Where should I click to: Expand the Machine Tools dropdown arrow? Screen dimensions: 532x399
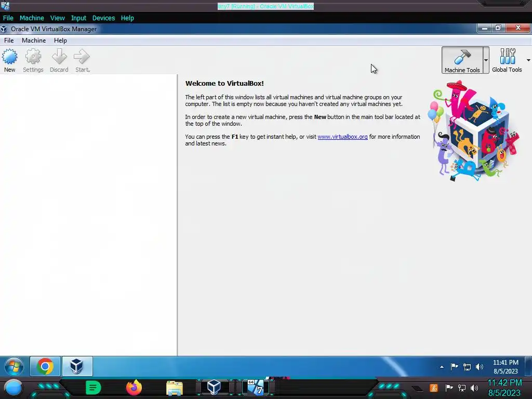coord(486,60)
